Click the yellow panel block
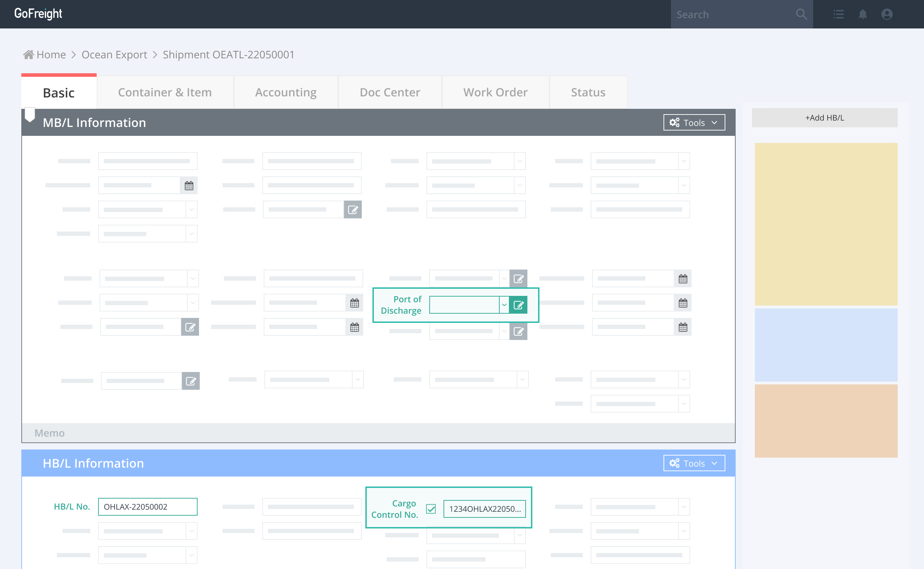 coord(826,224)
